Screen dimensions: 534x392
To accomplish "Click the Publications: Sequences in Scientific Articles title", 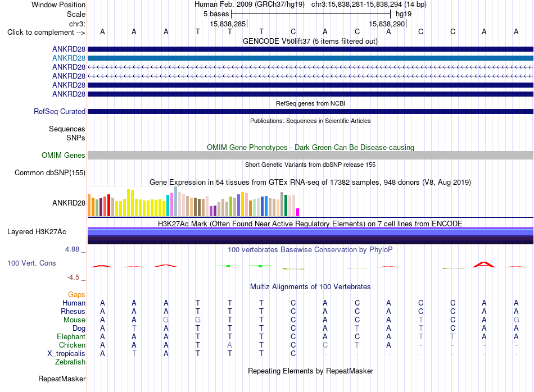I will (310, 121).
